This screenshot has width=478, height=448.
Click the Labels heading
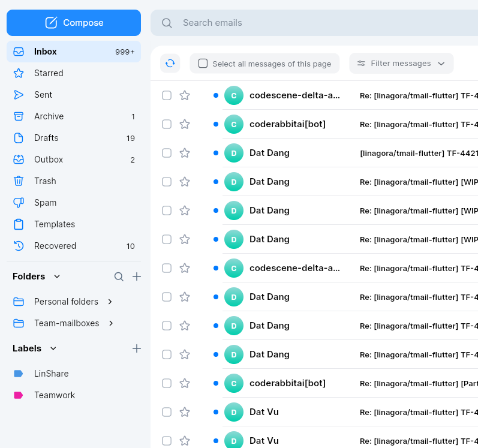pos(27,348)
